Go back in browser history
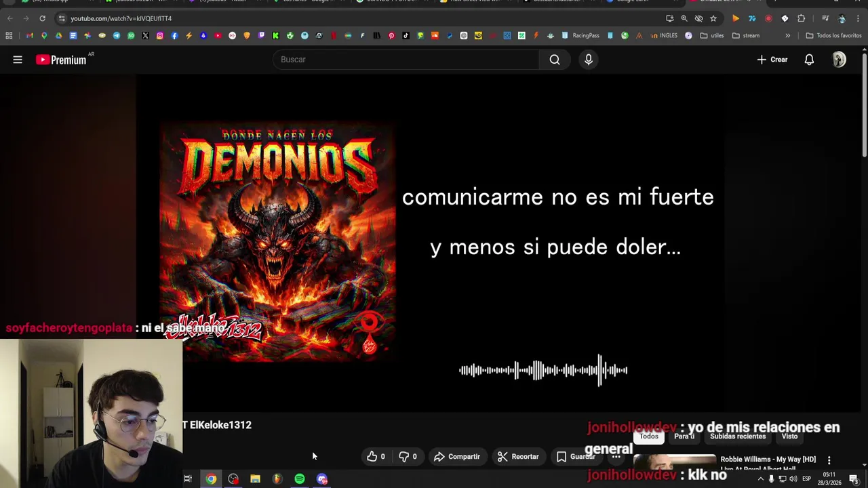 (10, 18)
